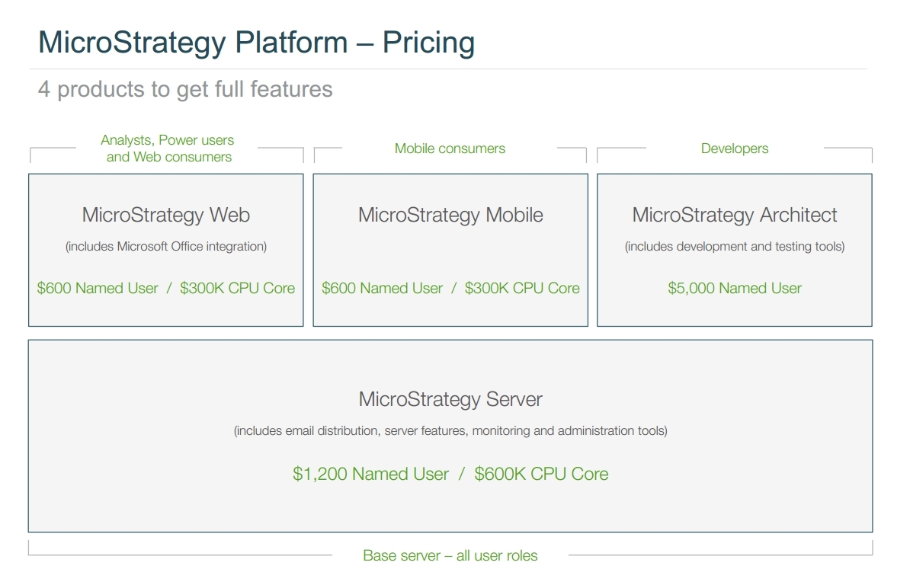
Task: Click the Mobile $600 Named User price
Action: click(382, 288)
